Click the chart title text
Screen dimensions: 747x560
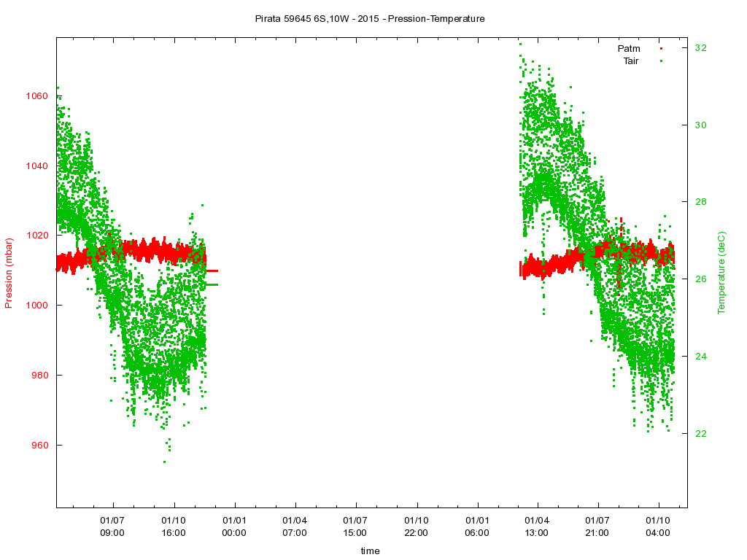[x=370, y=18]
